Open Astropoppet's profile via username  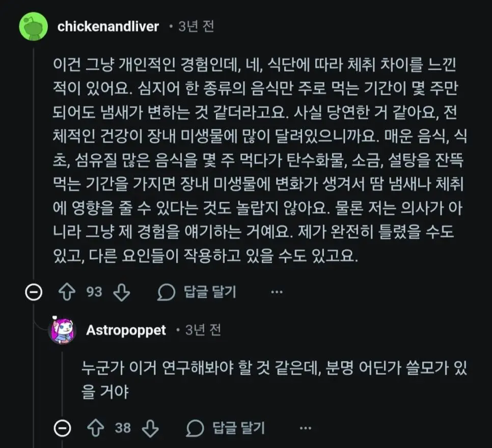(126, 330)
